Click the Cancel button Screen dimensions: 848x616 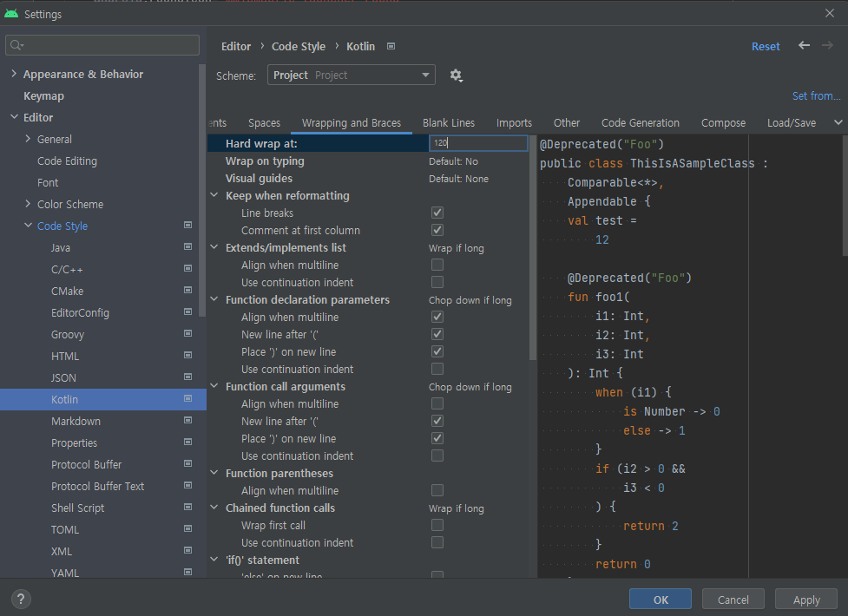[733, 600]
